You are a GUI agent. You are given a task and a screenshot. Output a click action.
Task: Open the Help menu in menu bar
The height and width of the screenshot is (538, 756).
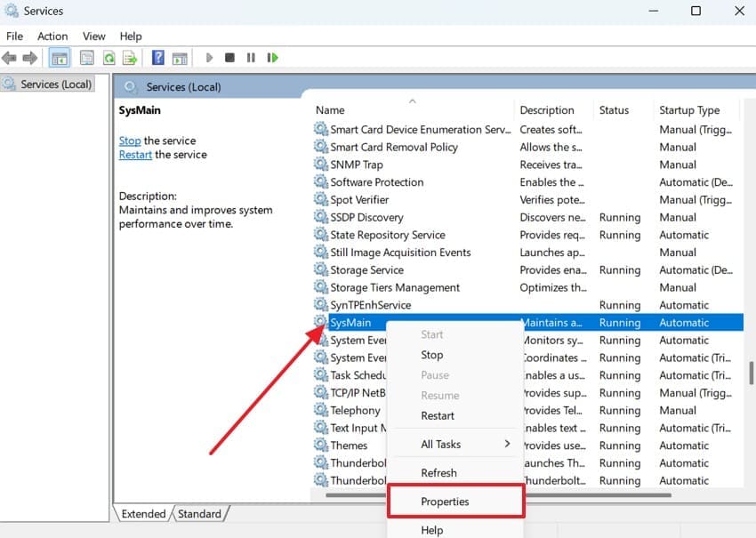(131, 36)
